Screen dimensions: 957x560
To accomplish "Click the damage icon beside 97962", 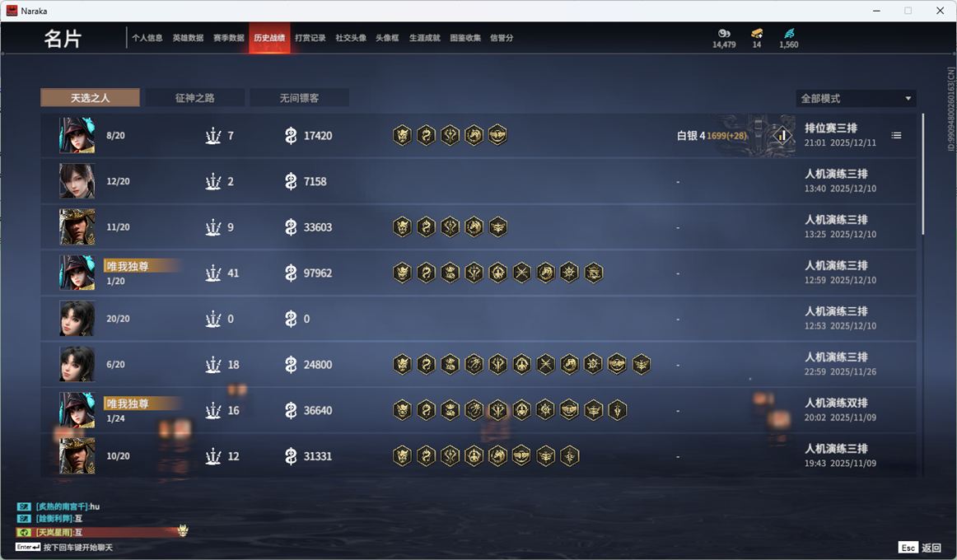I will [291, 273].
